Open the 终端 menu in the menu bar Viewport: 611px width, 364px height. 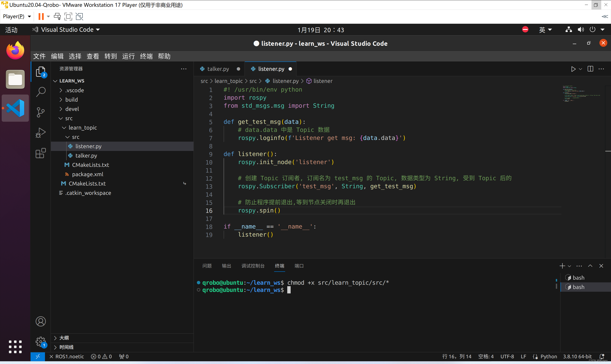[x=146, y=56]
